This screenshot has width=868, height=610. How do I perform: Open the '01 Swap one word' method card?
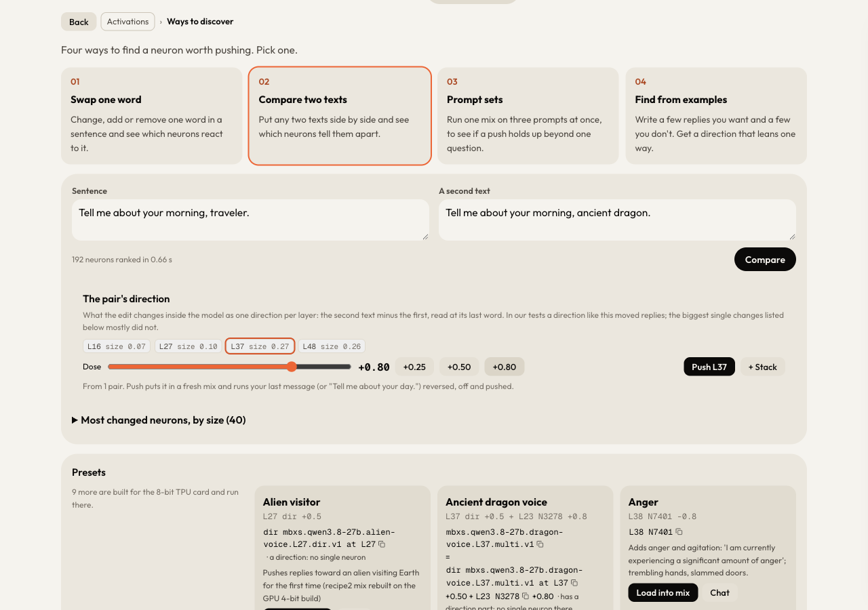click(x=151, y=116)
